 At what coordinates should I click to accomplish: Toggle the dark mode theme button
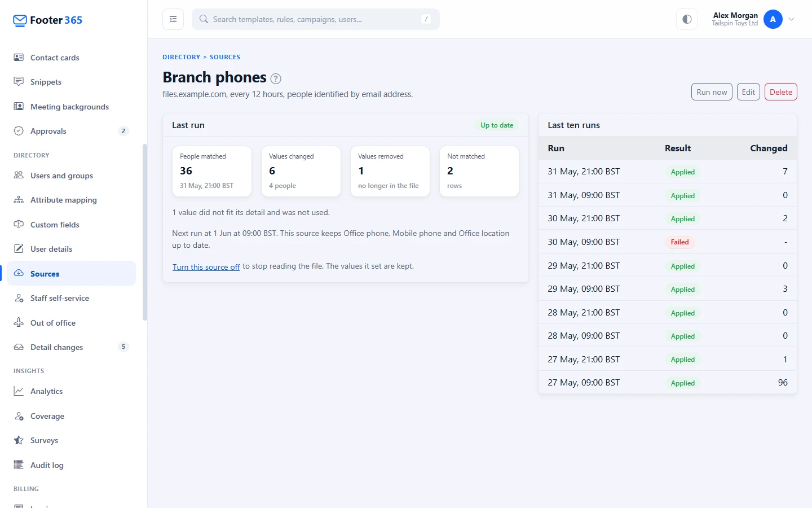(687, 19)
